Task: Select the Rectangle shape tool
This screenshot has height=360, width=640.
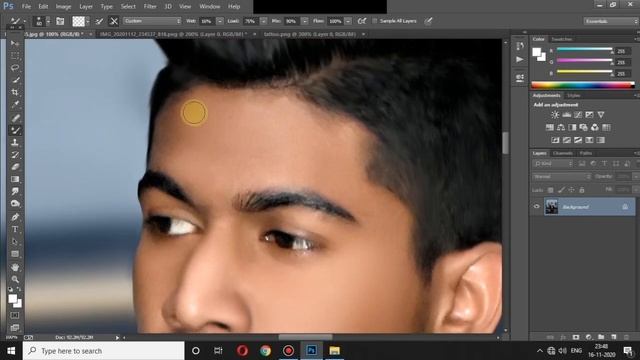Action: click(x=15, y=254)
